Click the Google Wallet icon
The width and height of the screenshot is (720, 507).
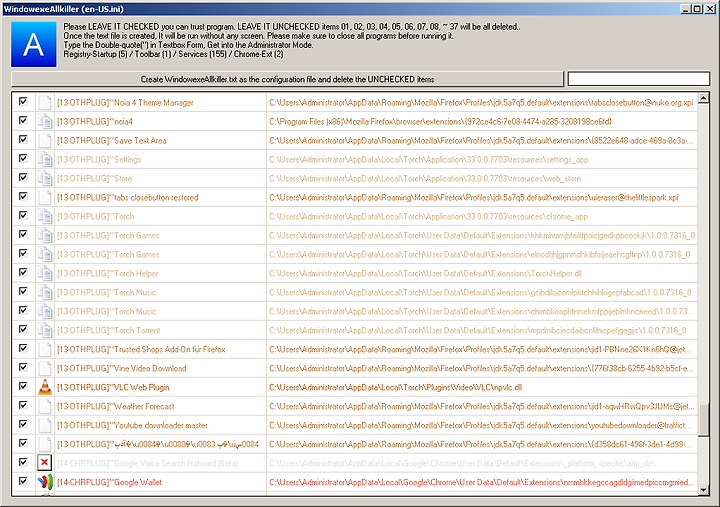click(45, 482)
